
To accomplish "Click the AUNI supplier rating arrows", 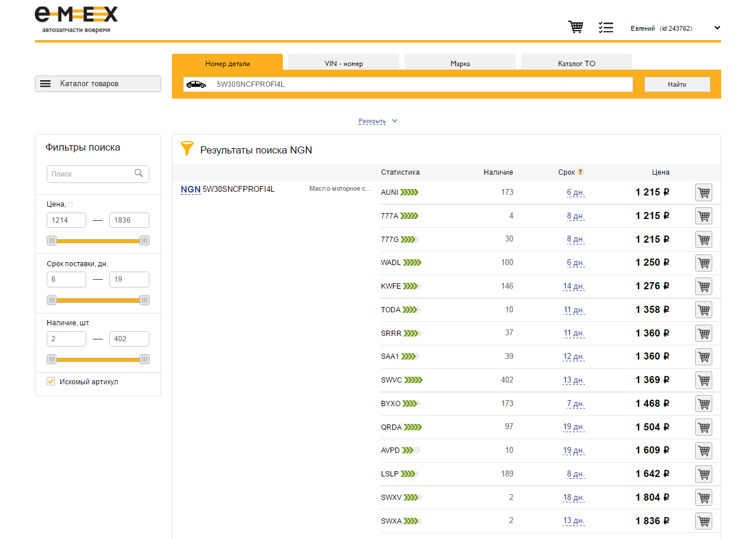I will [409, 192].
